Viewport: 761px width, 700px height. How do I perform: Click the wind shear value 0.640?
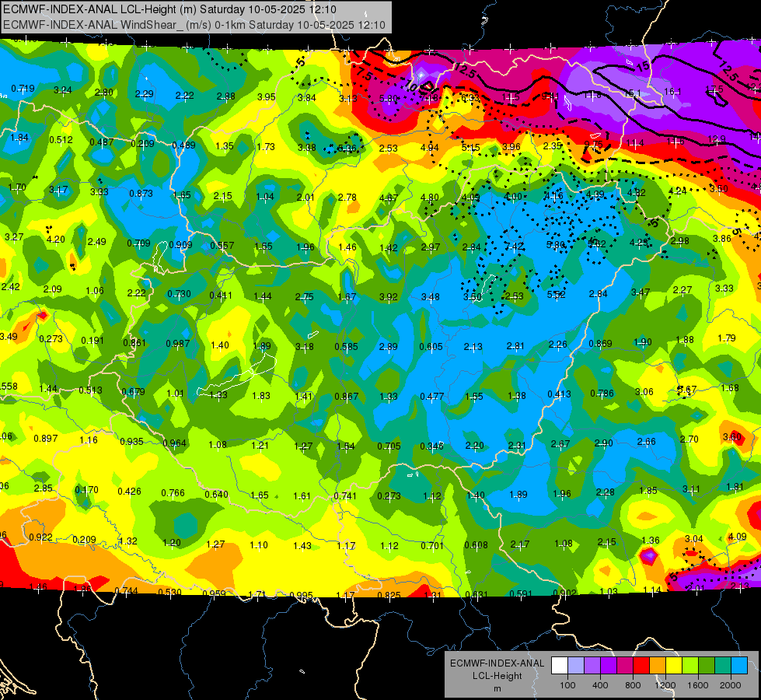point(216,494)
